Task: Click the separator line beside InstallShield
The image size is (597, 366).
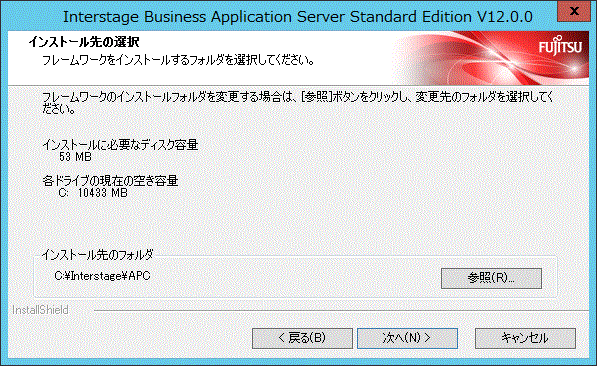Action: click(341, 310)
